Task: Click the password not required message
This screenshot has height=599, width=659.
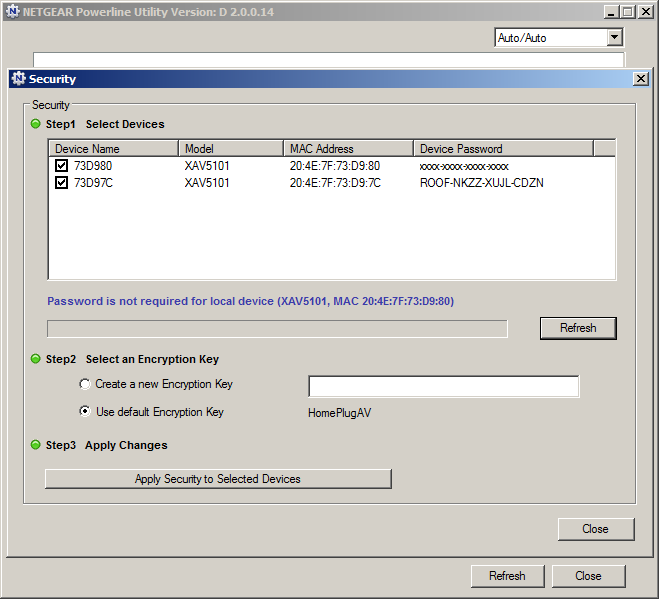Action: [x=250, y=301]
